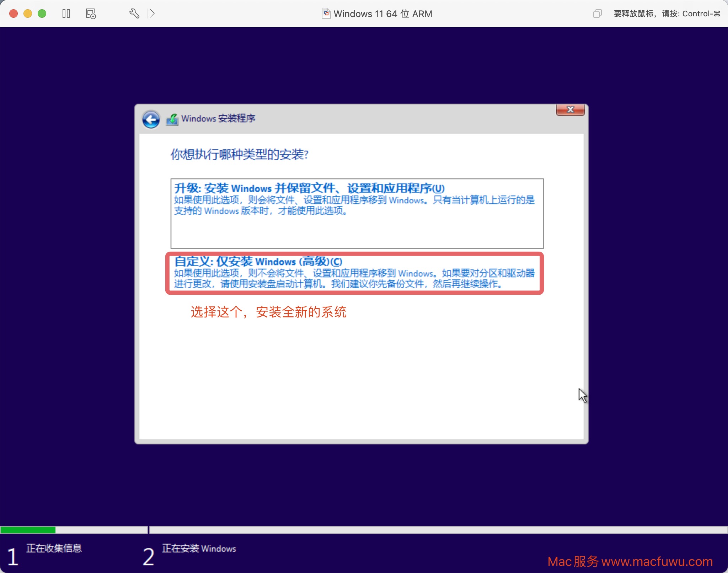This screenshot has width=728, height=573.
Task: Click the blue back arrow in Windows Setup
Action: [151, 119]
